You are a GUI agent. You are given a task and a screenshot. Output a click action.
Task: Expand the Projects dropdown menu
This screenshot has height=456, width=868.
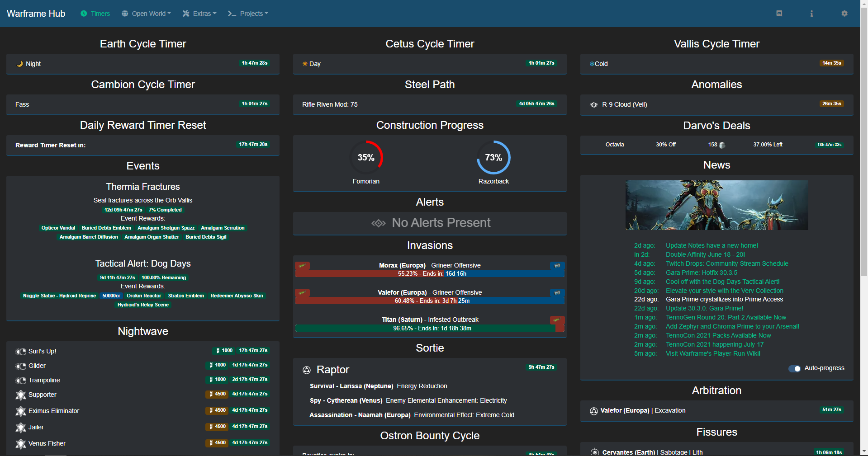coord(248,14)
